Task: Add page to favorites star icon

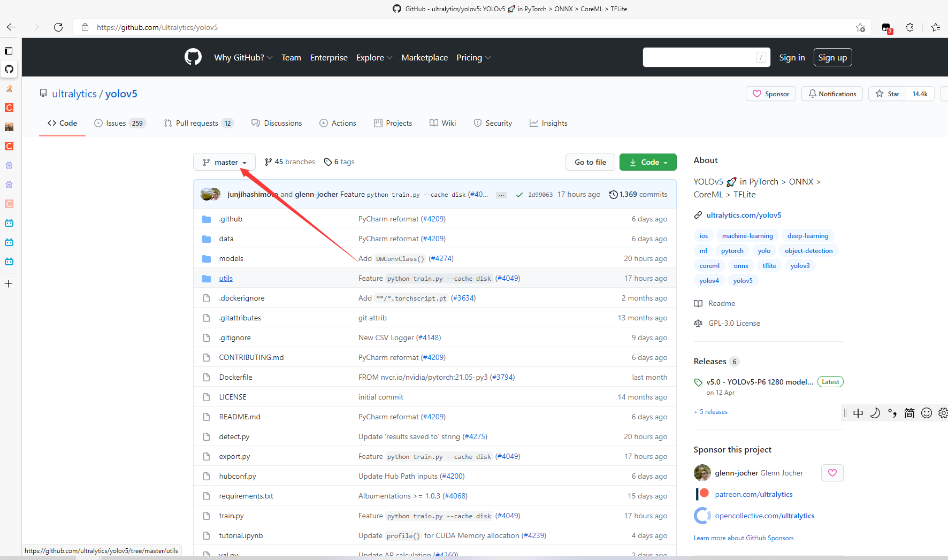Action: click(860, 27)
